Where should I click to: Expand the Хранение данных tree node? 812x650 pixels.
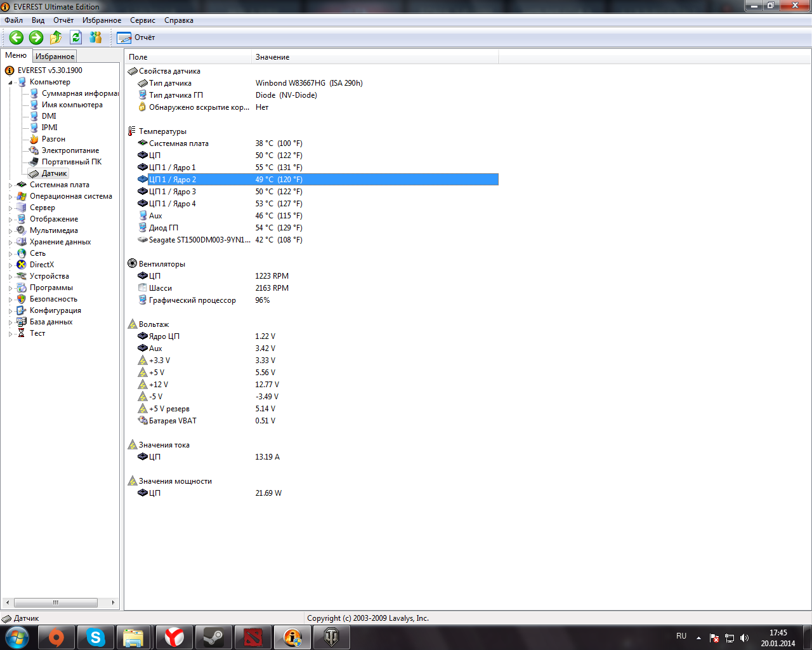10,242
